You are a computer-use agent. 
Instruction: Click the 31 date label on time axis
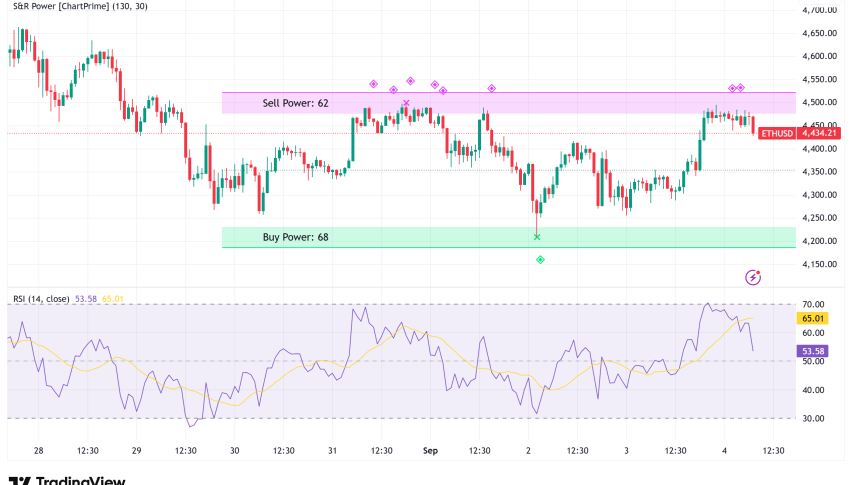pyautogui.click(x=333, y=451)
